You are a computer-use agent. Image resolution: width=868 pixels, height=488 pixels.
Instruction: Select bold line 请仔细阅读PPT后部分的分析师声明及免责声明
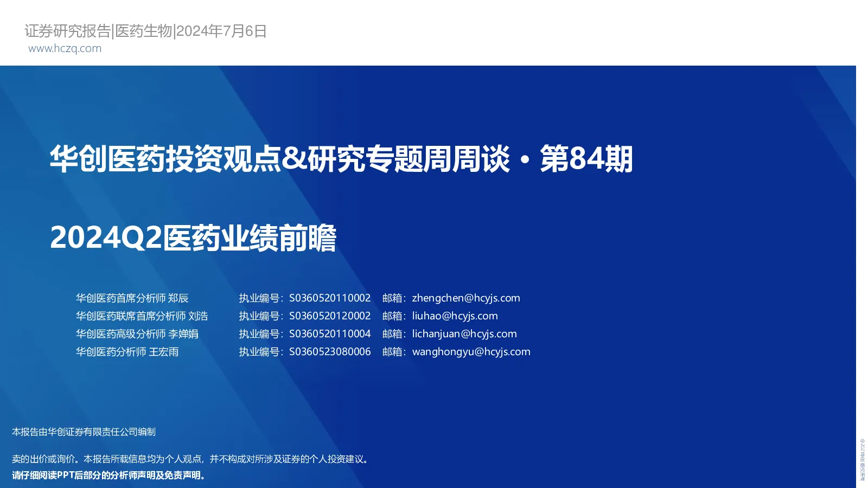[x=110, y=476]
